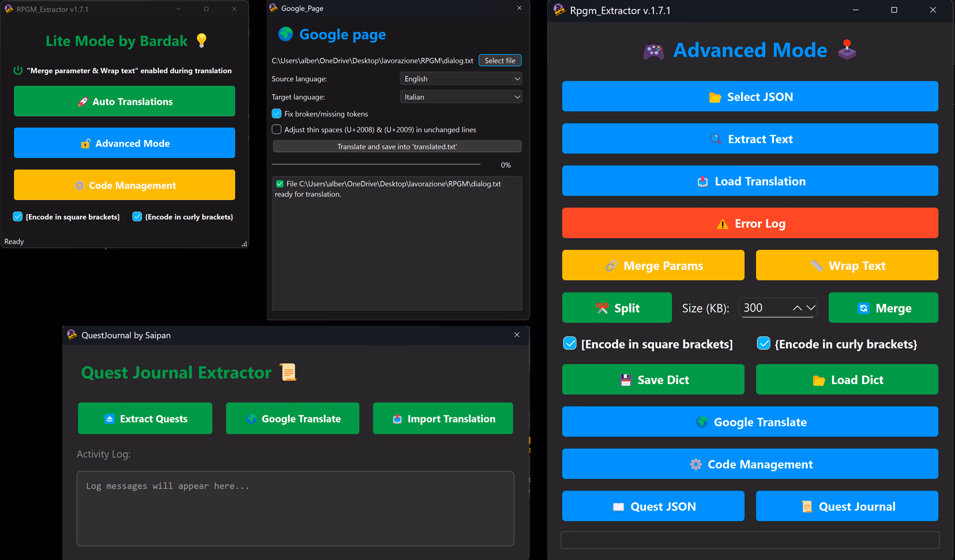Decrease Size (KB) value with down arrow
Image resolution: width=955 pixels, height=560 pixels.
(811, 308)
